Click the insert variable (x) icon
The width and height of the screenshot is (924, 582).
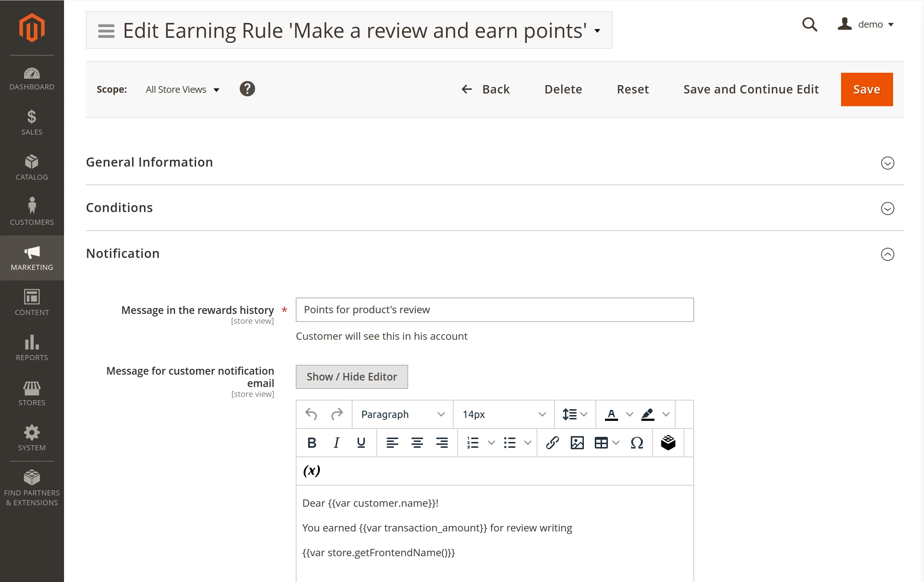click(x=312, y=471)
